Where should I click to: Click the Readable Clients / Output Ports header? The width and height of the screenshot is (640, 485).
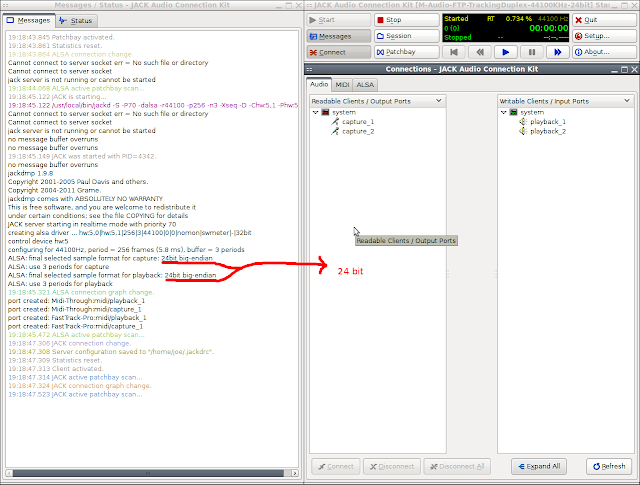coord(377,101)
